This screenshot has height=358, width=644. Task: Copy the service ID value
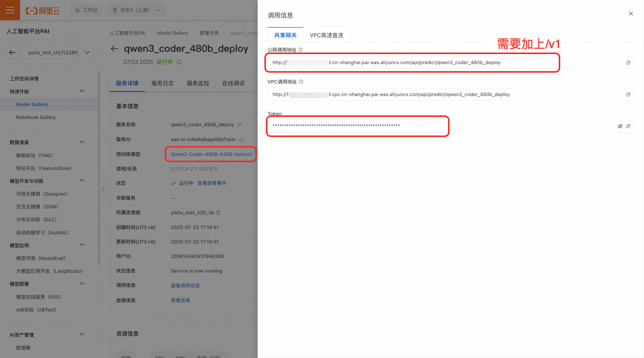click(241, 140)
